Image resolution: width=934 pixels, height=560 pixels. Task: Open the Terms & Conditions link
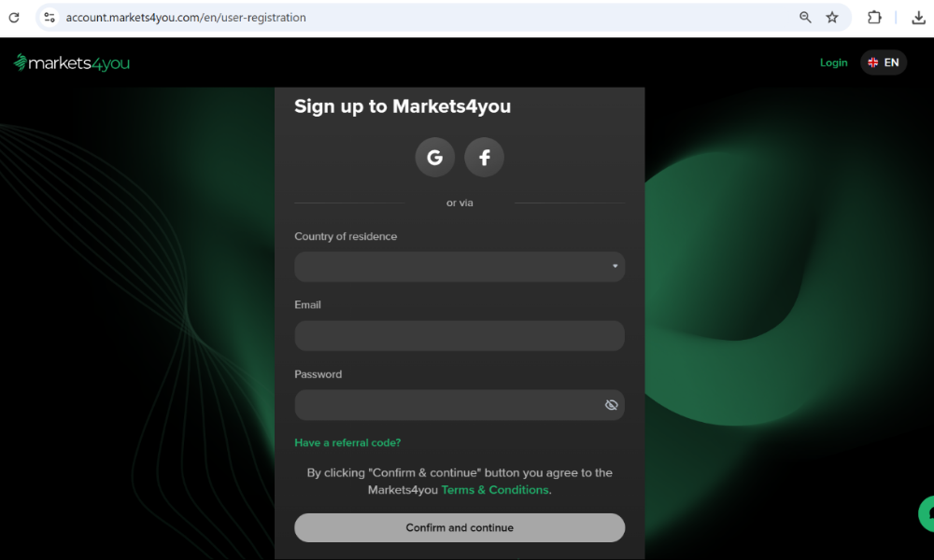click(495, 490)
